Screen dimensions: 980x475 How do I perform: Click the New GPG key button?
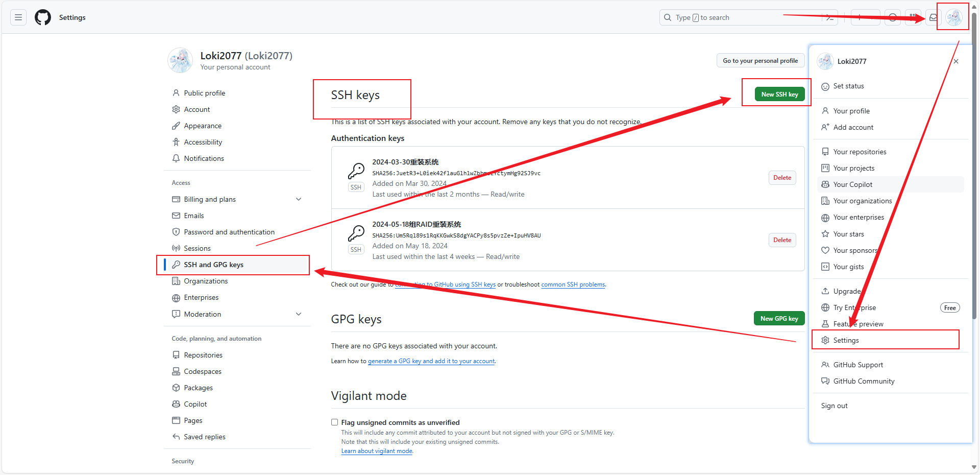(779, 318)
